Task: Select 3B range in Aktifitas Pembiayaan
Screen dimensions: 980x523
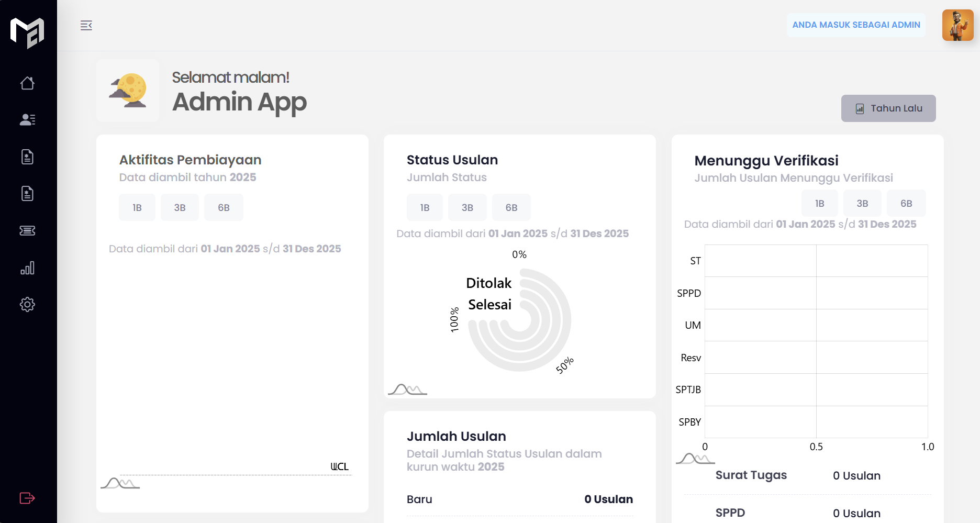Action: 180,207
